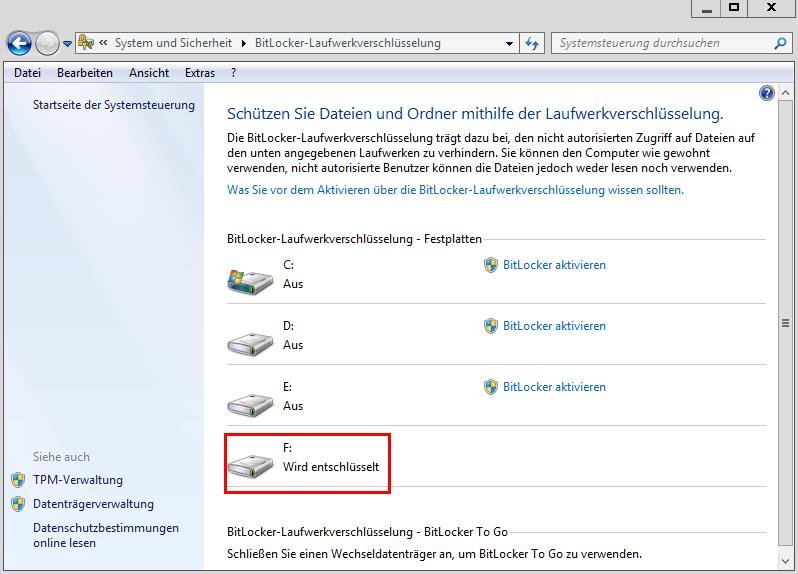The width and height of the screenshot is (798, 574).
Task: Expand the breadcrumb chevron before System und Sicherheit
Action: click(103, 43)
